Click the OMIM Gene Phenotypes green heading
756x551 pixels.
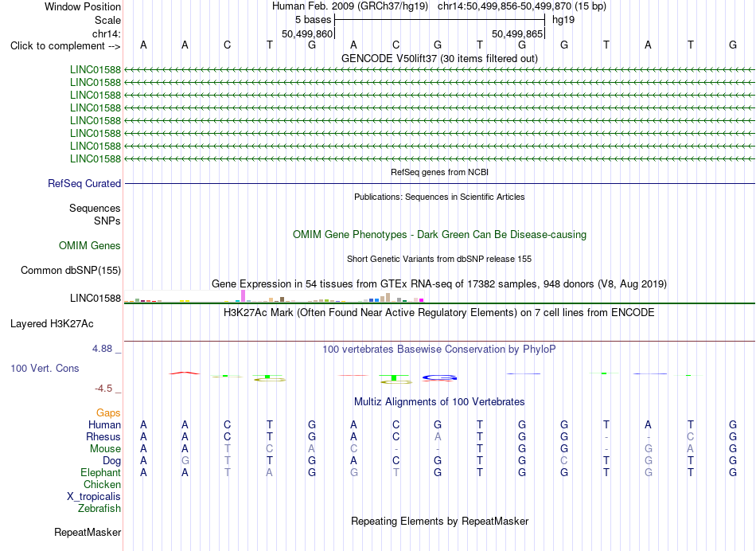pos(439,234)
